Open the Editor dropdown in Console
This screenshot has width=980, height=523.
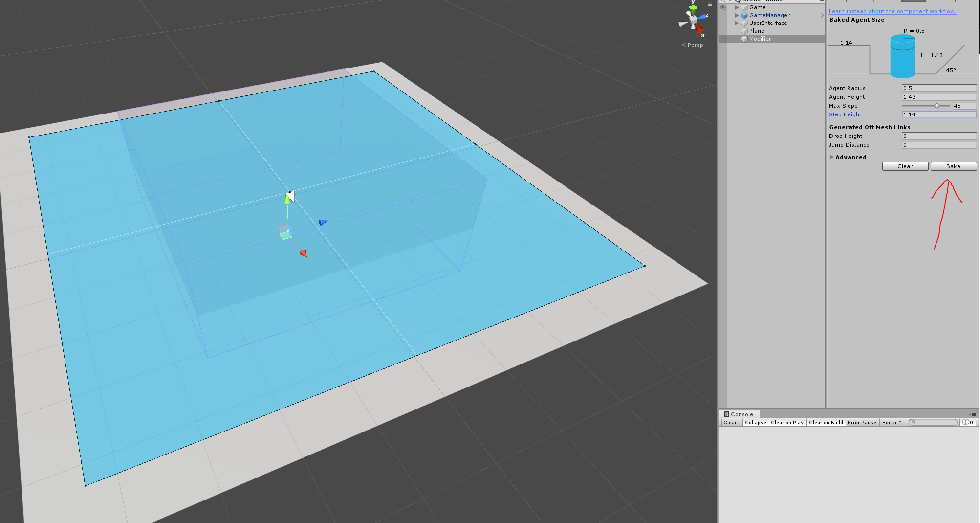[x=891, y=422]
